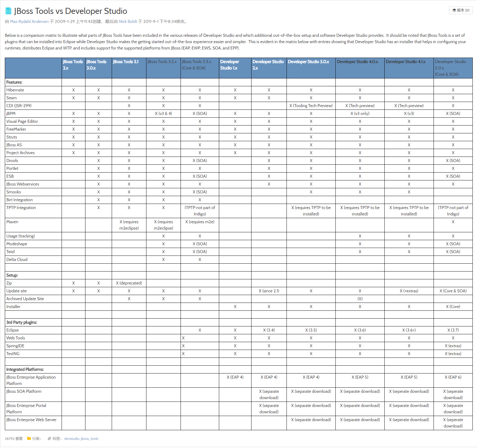Click the 'CDI (JSR-299)' row label

click(x=19, y=106)
